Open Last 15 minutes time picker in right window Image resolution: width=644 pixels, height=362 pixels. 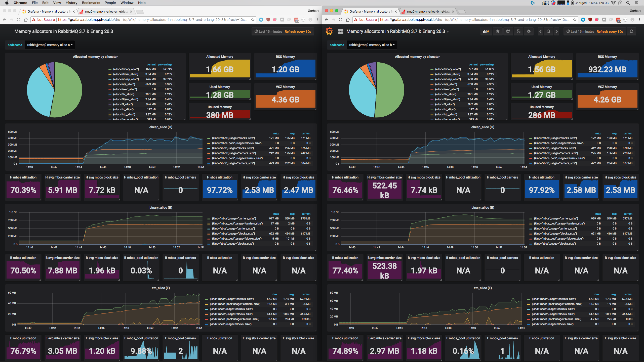(x=595, y=31)
